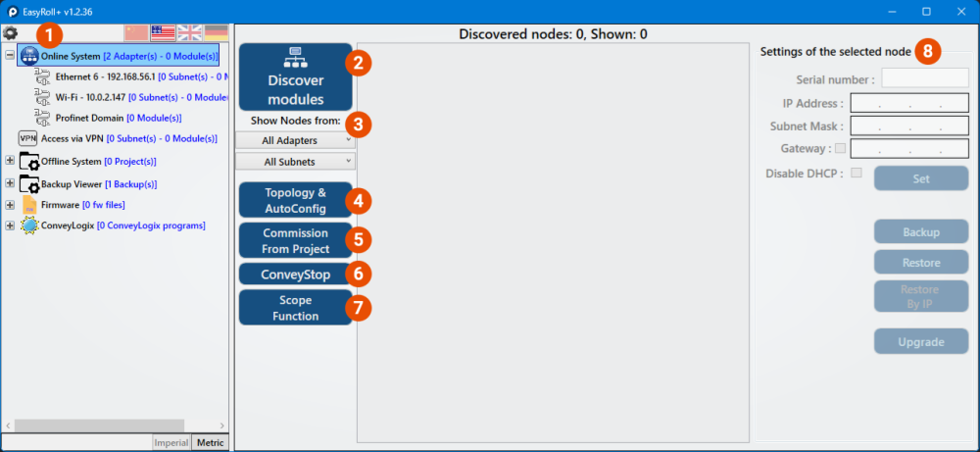The width and height of the screenshot is (980, 452).
Task: Click the Restore button
Action: 921,262
